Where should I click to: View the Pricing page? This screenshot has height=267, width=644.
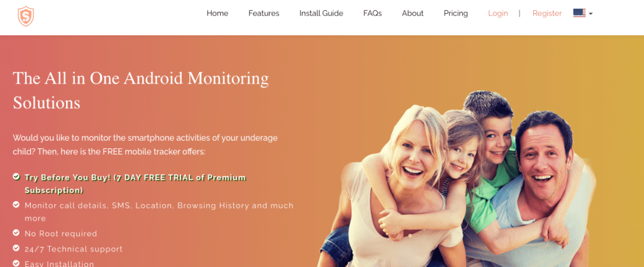pos(456,13)
